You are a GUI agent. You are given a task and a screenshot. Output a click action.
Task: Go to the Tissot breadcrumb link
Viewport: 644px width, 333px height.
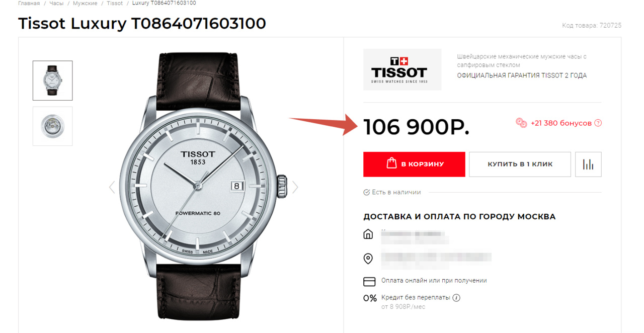[115, 3]
